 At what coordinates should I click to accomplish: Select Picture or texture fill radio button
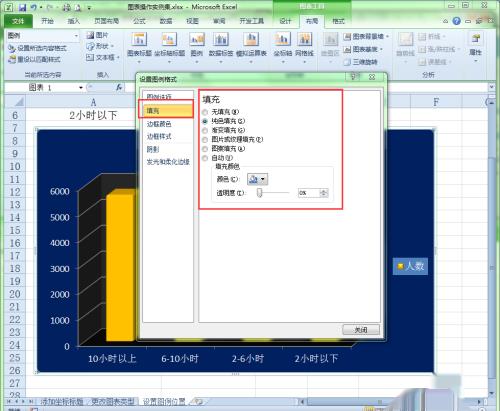205,139
